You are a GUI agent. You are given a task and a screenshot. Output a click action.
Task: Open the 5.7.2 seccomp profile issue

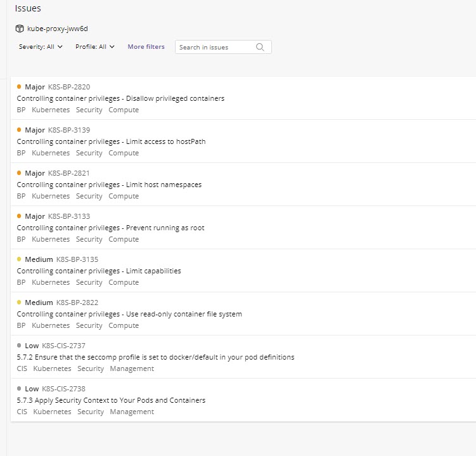pyautogui.click(x=155, y=357)
